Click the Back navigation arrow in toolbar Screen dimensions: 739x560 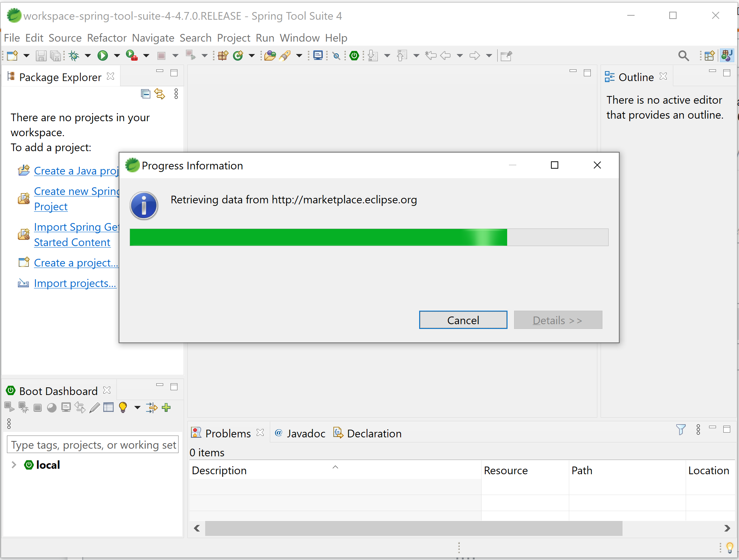(445, 55)
